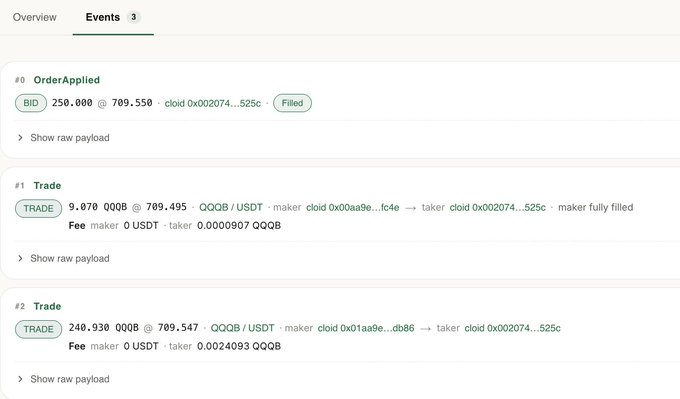This screenshot has width=680, height=399.
Task: Open maker cloid 0x01aa9e...db86 link
Action: (x=366, y=328)
